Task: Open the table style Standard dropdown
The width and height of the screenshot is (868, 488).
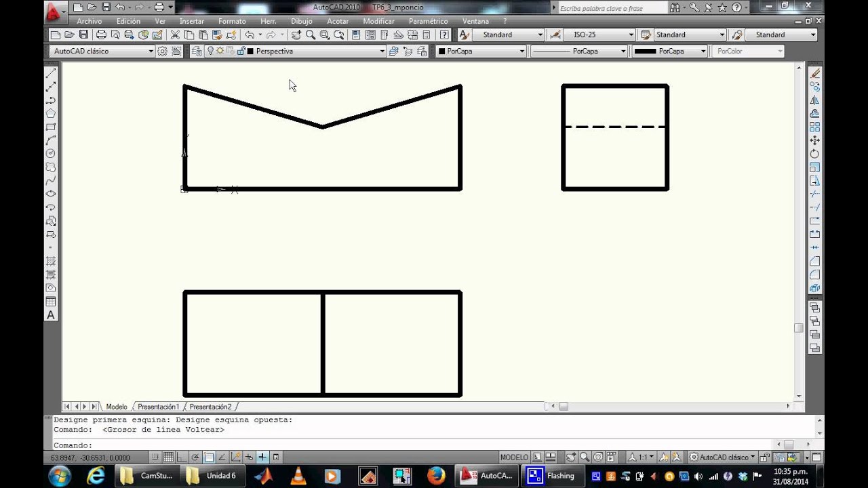Action: pos(690,35)
